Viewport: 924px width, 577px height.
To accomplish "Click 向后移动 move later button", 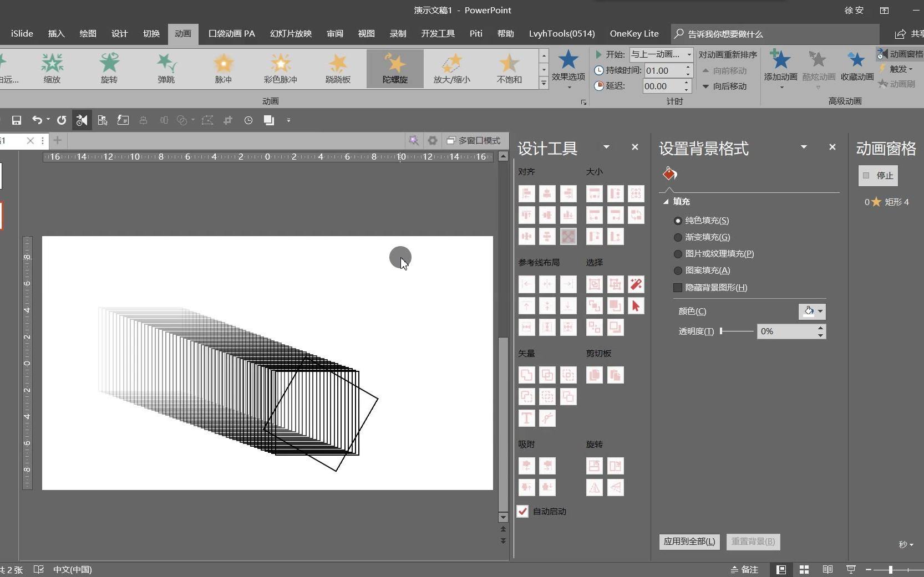I will coord(724,86).
